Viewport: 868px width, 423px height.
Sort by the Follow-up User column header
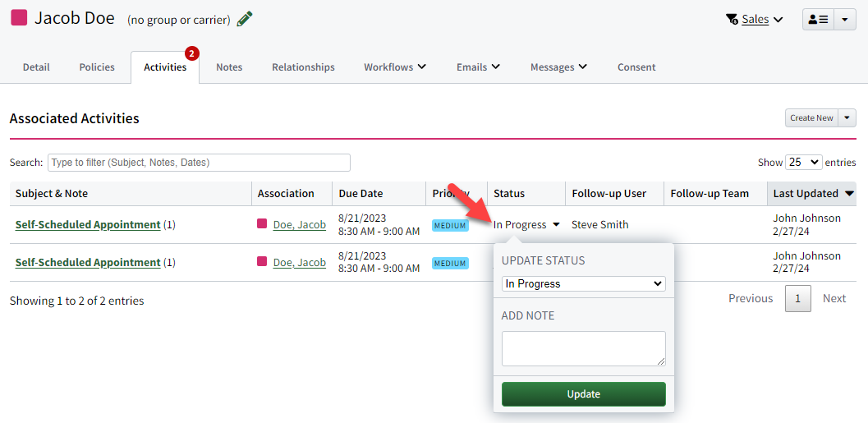614,193
